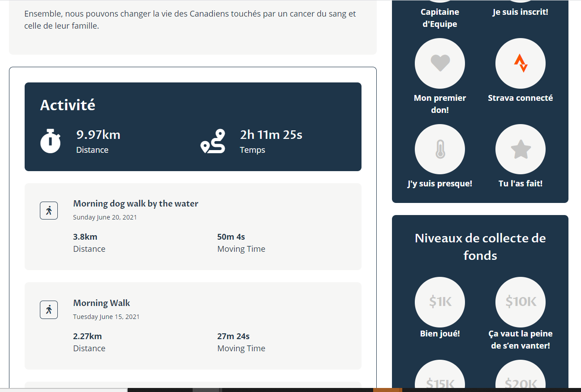Click the 2h 11m 25s total time
This screenshot has height=392, width=581.
click(271, 135)
